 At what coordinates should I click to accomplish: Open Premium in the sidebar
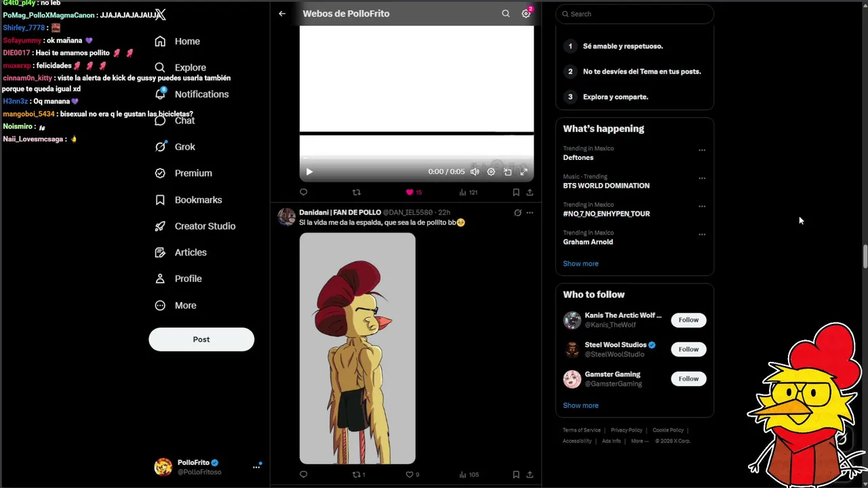click(183, 174)
